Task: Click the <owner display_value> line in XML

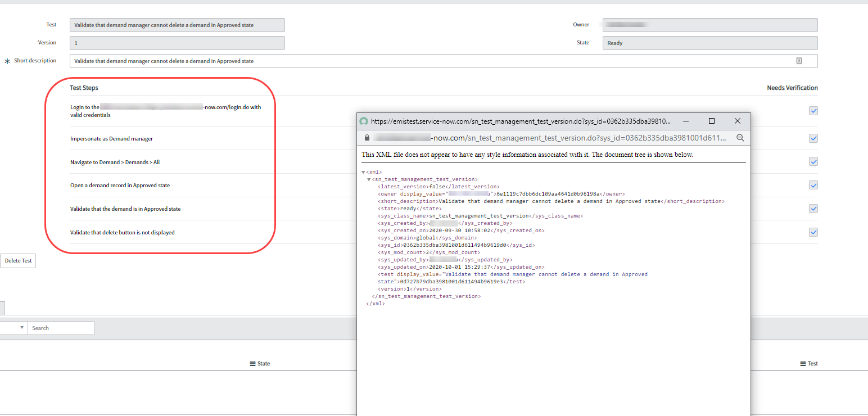Action: click(501, 194)
